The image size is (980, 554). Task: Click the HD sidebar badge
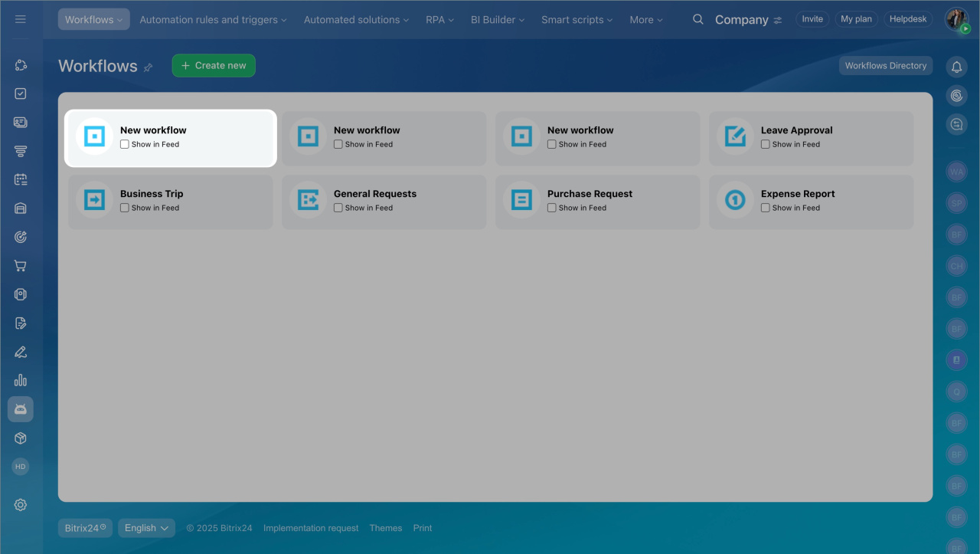(x=21, y=467)
